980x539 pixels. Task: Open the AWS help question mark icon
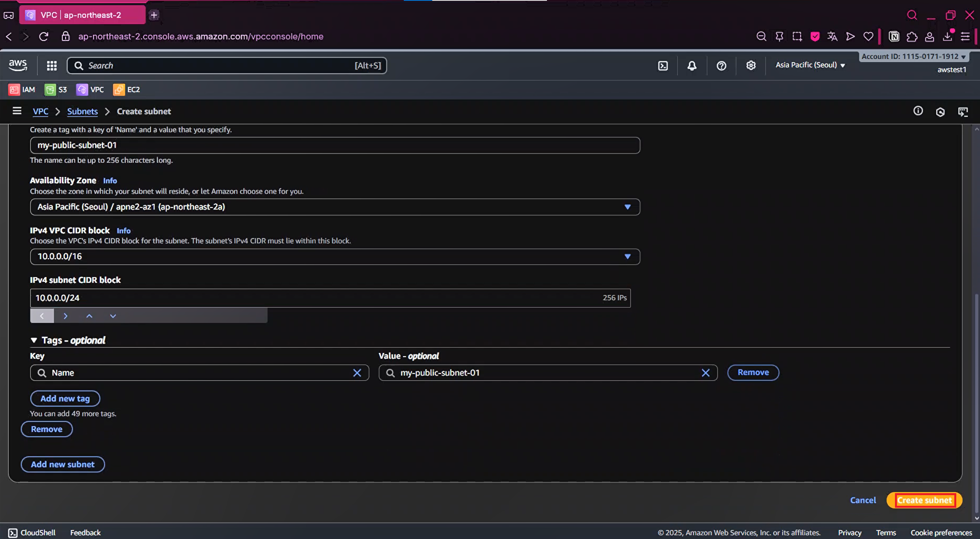coord(721,66)
